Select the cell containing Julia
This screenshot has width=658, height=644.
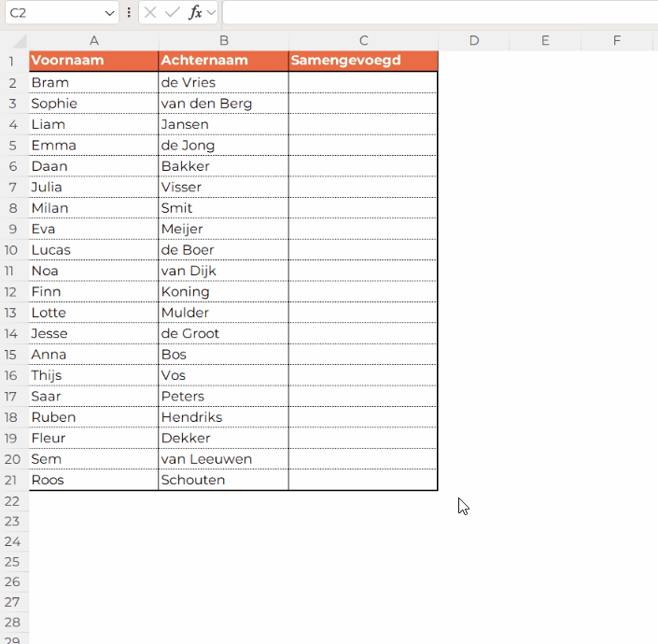point(94,187)
